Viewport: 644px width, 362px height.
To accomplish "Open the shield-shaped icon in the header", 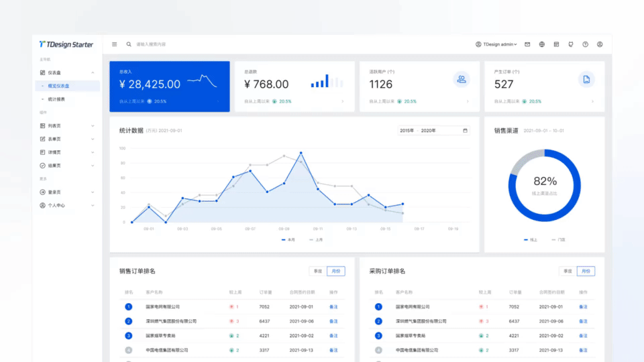I will tap(570, 44).
